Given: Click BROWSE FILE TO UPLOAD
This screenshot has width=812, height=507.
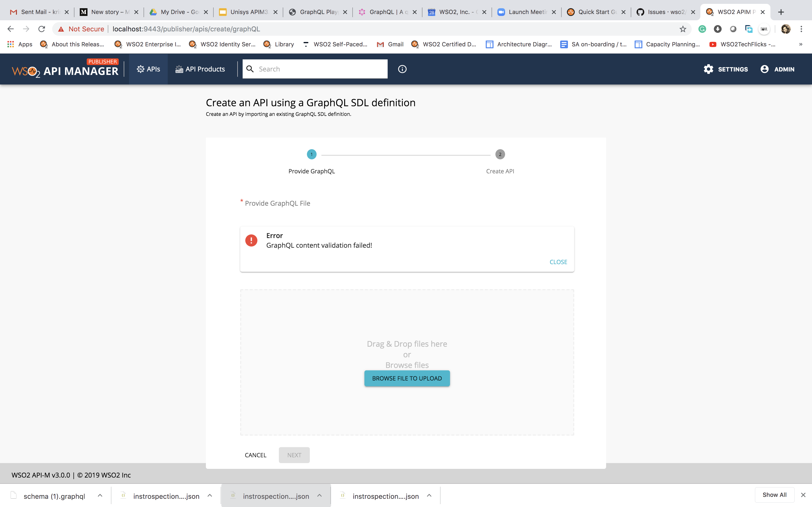Looking at the screenshot, I should (x=407, y=378).
